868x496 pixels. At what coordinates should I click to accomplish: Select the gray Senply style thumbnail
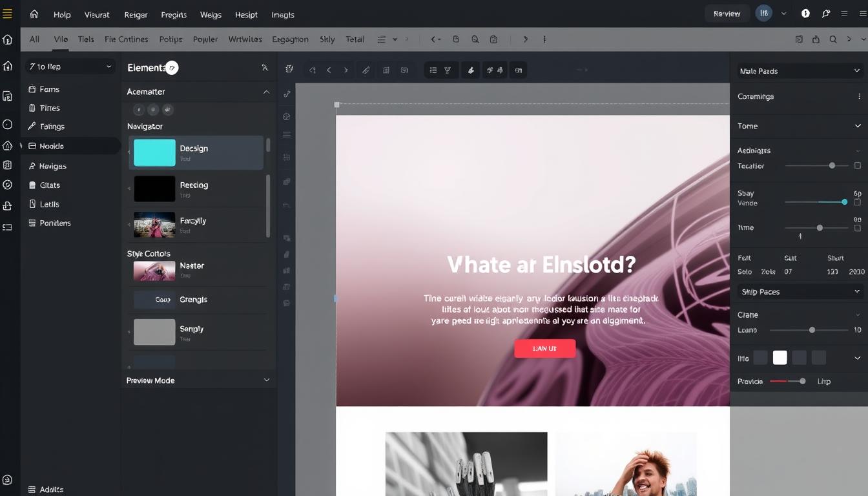coord(154,332)
